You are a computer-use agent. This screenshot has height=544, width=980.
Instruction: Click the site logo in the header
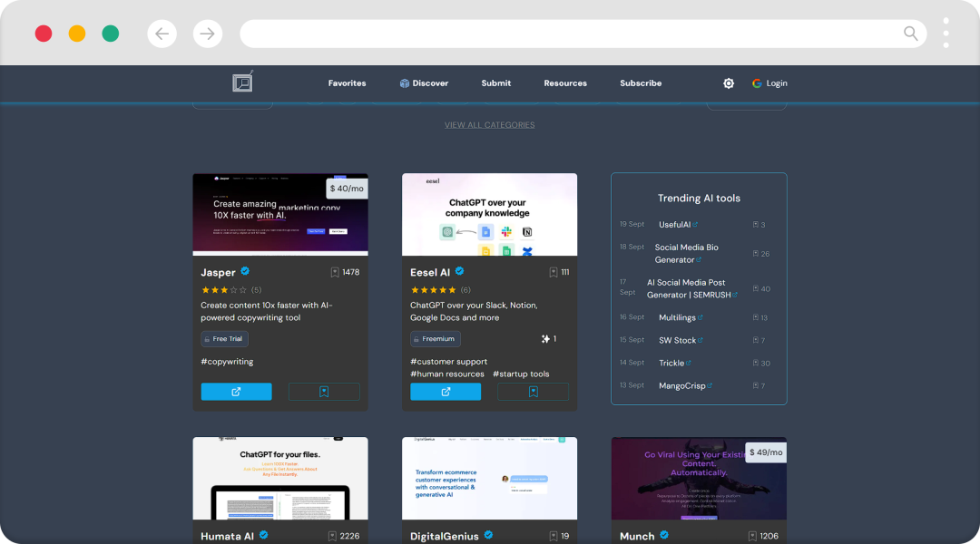point(242,82)
